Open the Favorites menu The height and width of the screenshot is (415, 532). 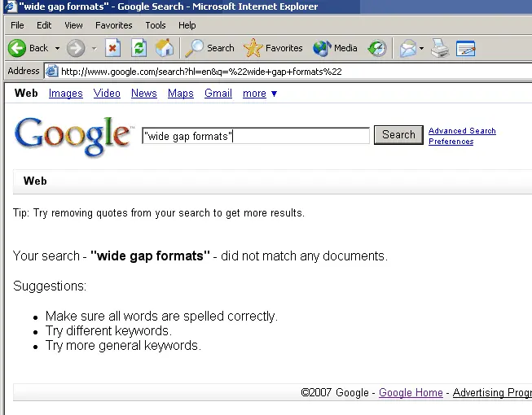tap(114, 25)
